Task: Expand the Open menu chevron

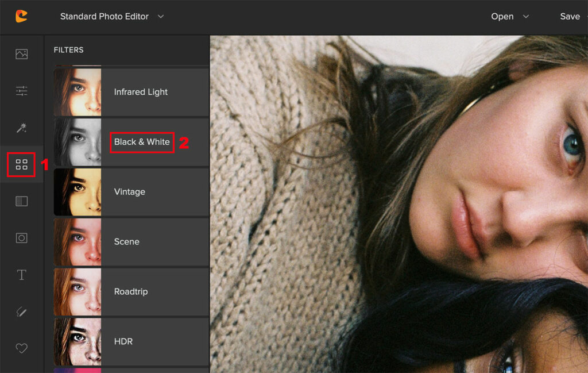Action: pyautogui.click(x=525, y=17)
